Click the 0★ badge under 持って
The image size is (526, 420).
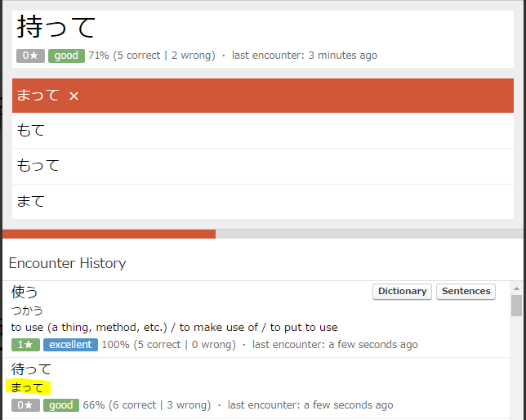[30, 56]
